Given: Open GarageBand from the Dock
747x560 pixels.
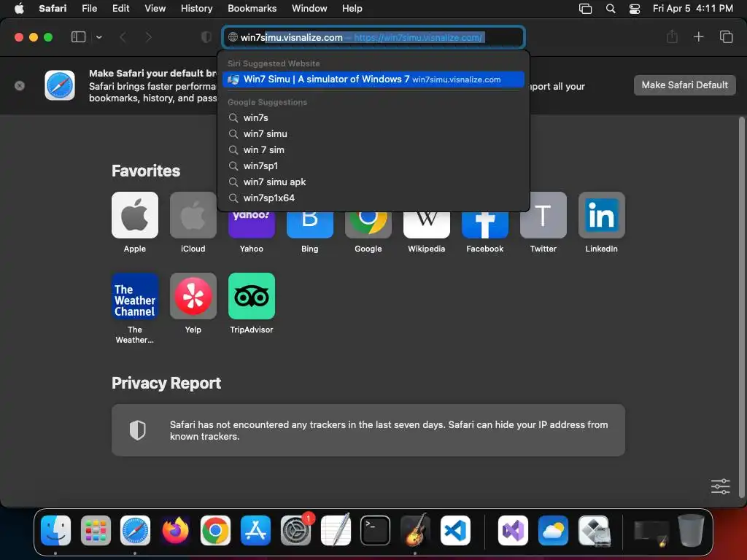Looking at the screenshot, I should (415, 530).
